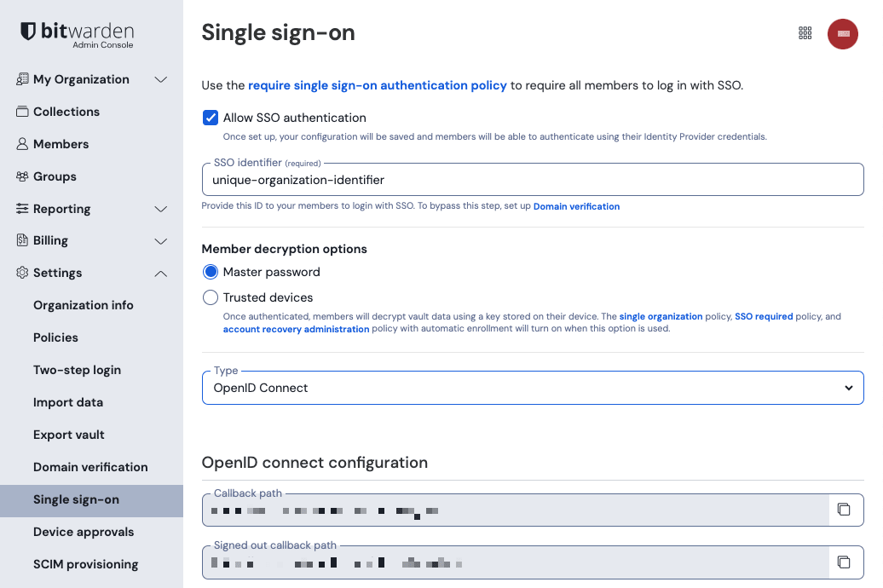Copy the Callback path using its copy icon
883x588 pixels.
point(845,510)
